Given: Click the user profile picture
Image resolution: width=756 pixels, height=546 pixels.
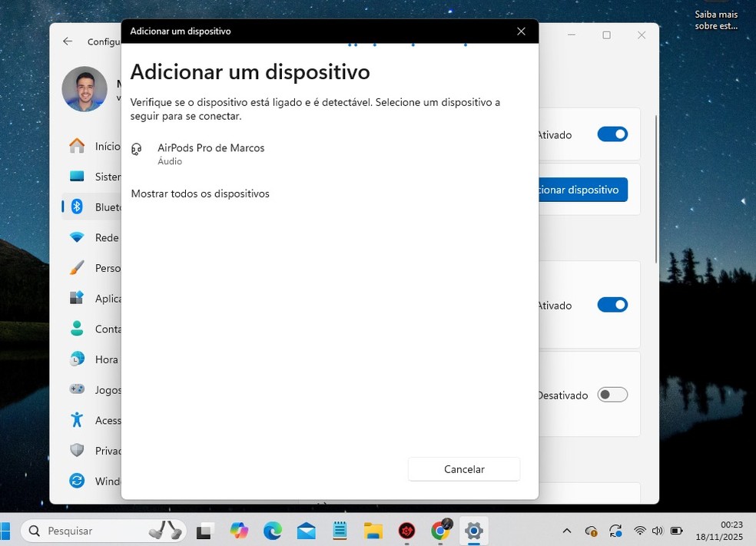Looking at the screenshot, I should coord(85,88).
